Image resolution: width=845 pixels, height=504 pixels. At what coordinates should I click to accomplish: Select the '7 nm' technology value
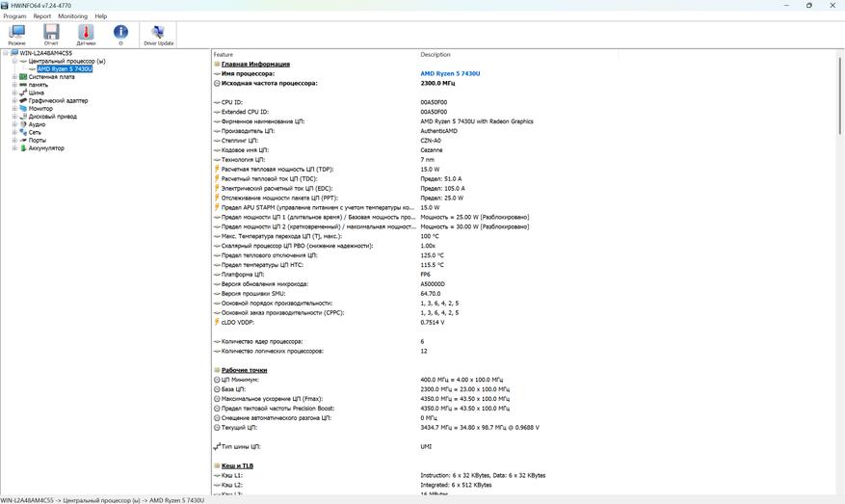pyautogui.click(x=428, y=160)
